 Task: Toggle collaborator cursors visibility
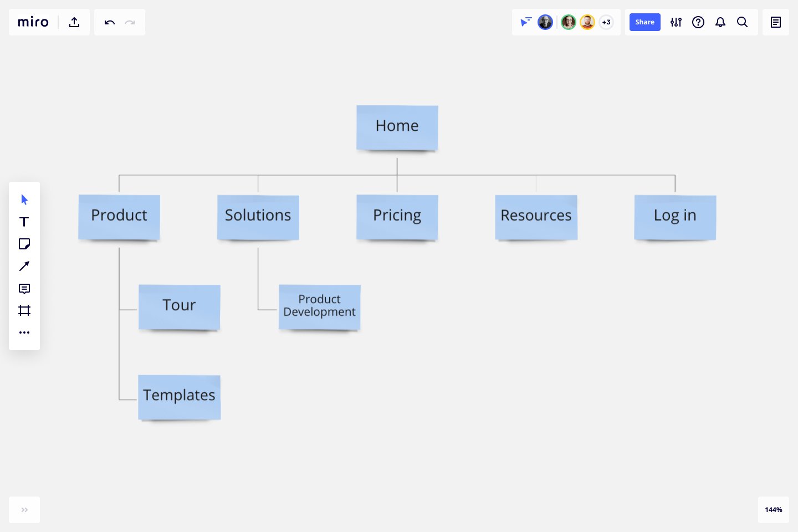(x=525, y=22)
